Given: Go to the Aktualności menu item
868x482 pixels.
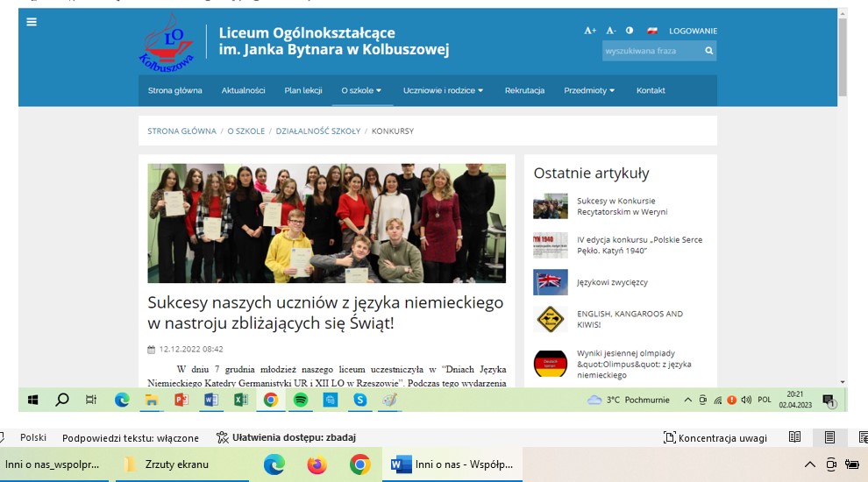Looking at the screenshot, I should tap(243, 90).
